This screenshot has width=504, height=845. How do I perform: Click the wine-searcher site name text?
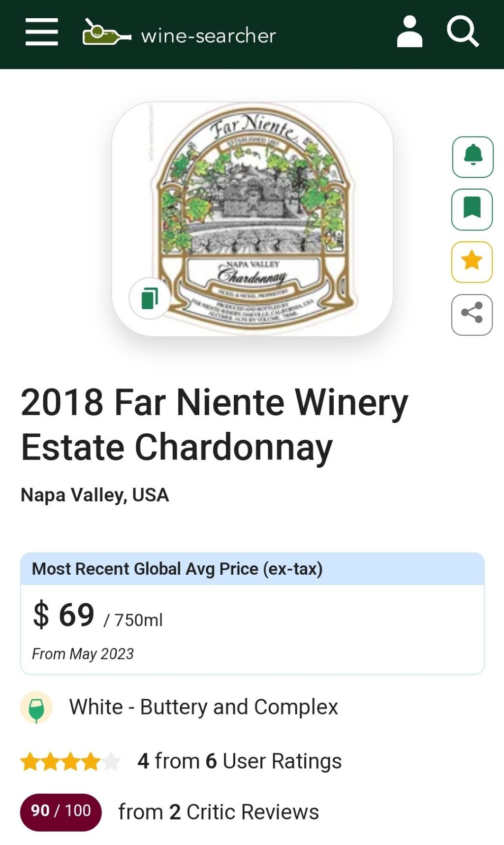(x=208, y=36)
